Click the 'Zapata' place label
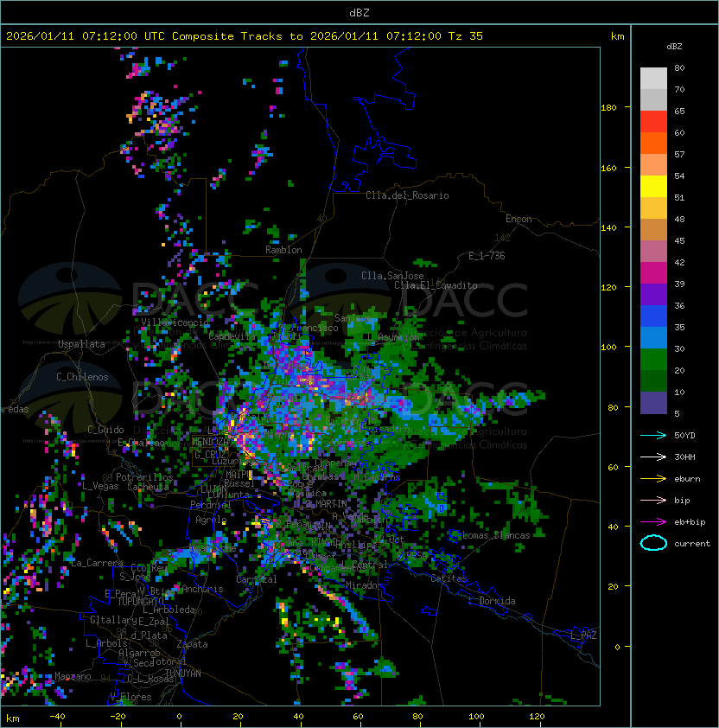719x728 pixels. (192, 644)
